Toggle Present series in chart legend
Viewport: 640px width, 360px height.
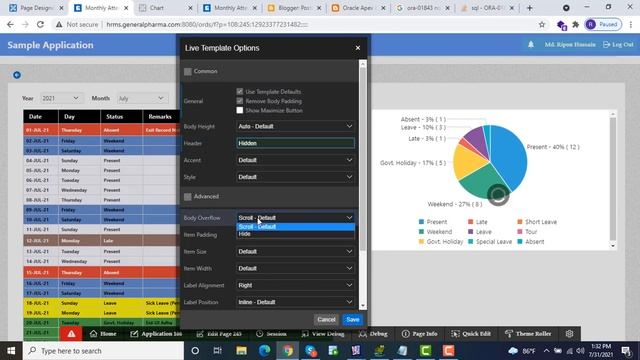point(433,222)
